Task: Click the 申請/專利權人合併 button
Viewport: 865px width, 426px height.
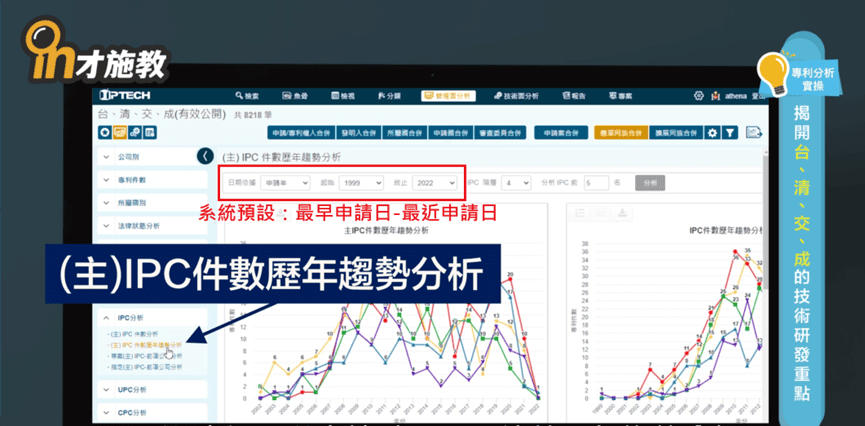Action: pos(299,132)
